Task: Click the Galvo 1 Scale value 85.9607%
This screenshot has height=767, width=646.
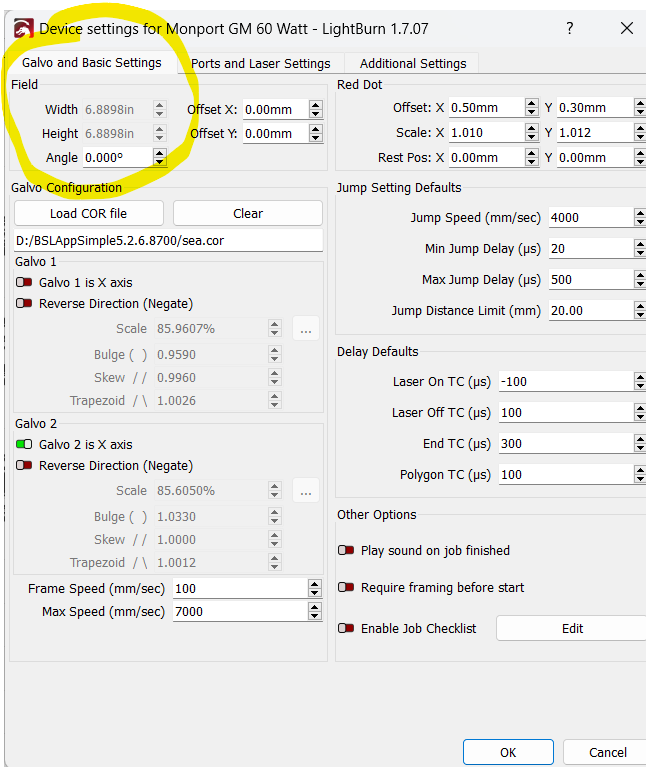Action: (186, 329)
